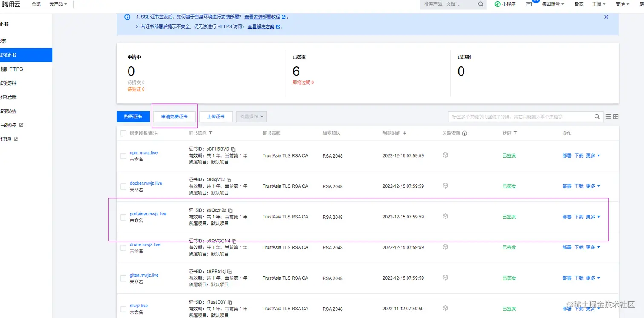Copy certificate ID r7usJD0Y
This screenshot has width=644, height=318.
point(230,302)
